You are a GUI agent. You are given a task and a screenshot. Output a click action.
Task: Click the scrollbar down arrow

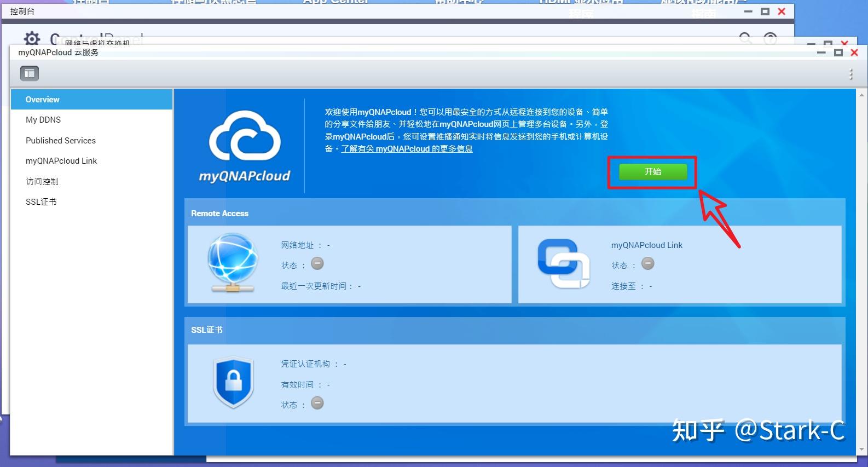click(x=862, y=449)
